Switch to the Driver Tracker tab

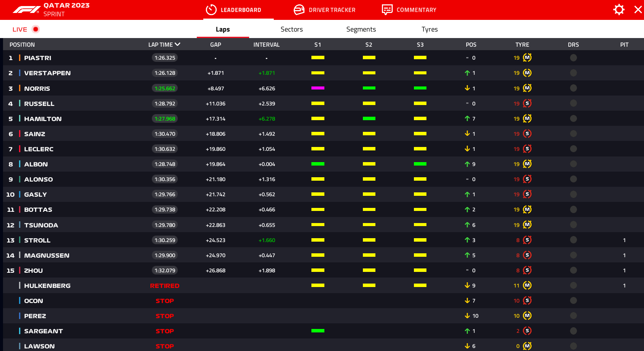[x=324, y=10]
